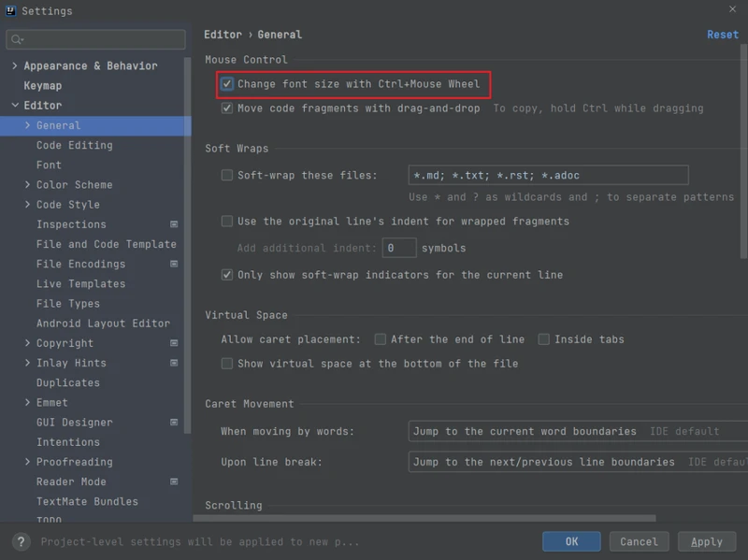Expand the Appearance & Behavior section
The image size is (748, 560).
tap(15, 65)
